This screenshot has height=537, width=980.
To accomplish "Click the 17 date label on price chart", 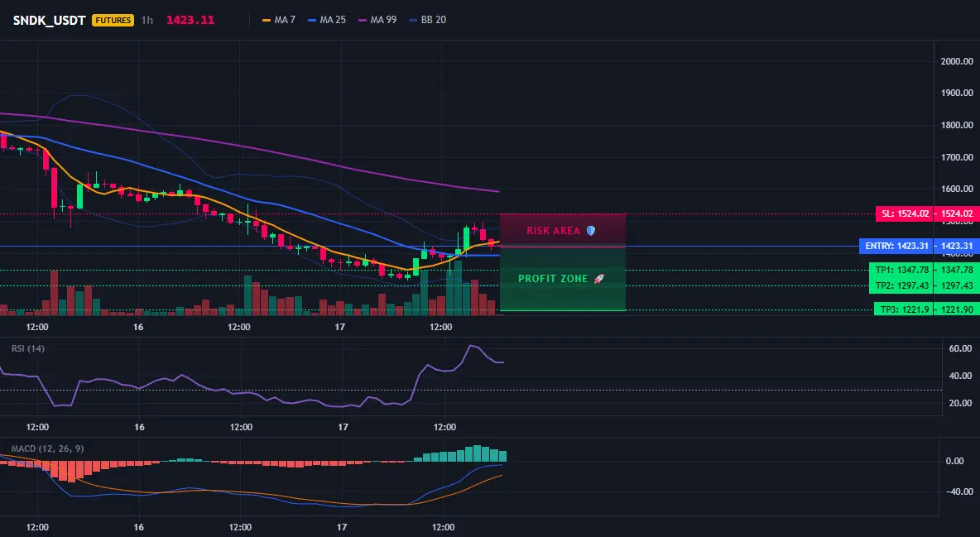I will click(340, 327).
